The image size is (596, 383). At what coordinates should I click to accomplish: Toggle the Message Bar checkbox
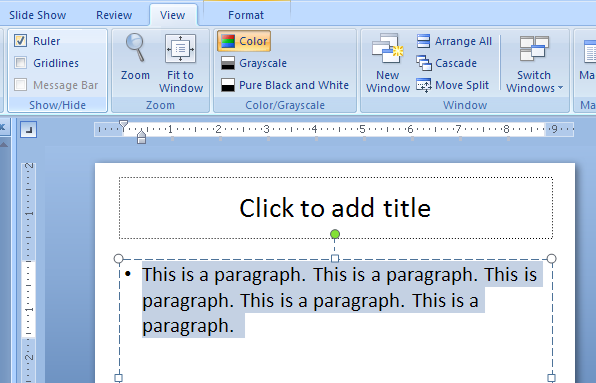tap(21, 85)
